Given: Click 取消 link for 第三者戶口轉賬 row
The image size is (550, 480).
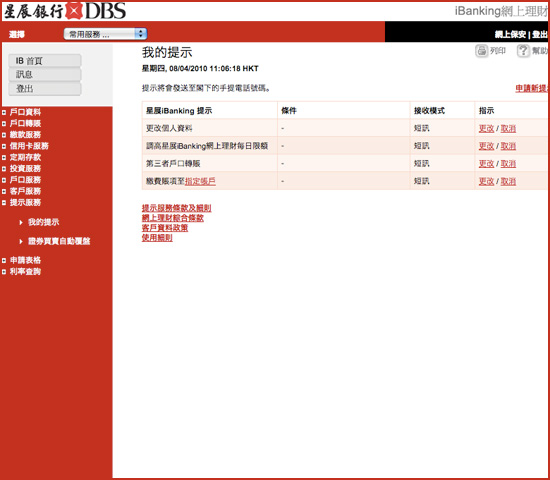Looking at the screenshot, I should click(508, 164).
